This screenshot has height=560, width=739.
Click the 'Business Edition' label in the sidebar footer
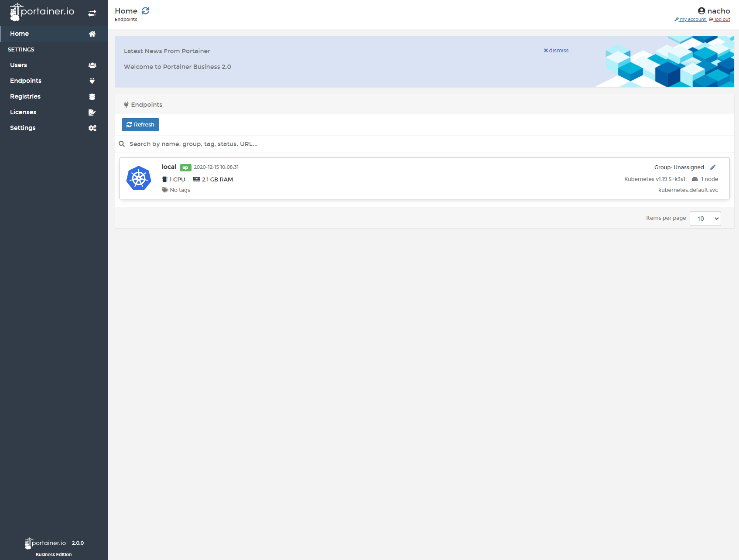(x=54, y=555)
